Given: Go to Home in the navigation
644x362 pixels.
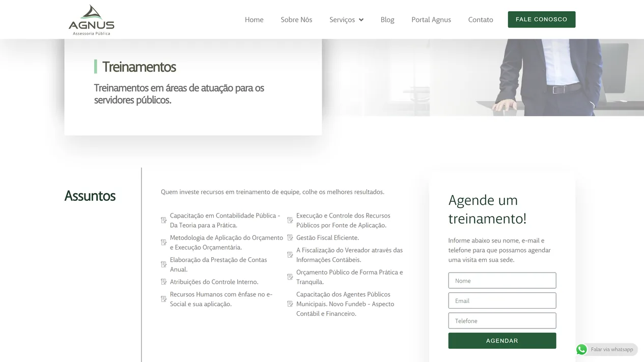Looking at the screenshot, I should click(254, 19).
